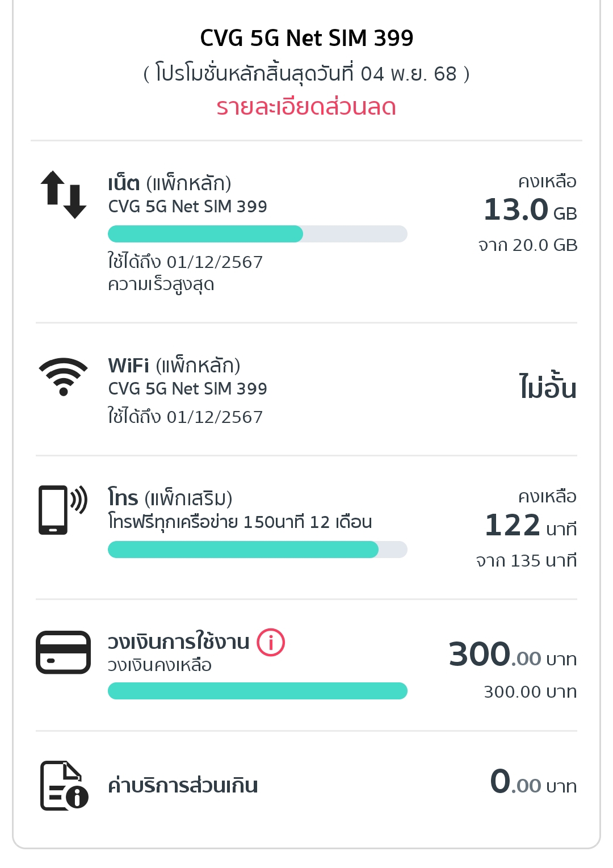613x868 pixels.
Task: Tap the WiFi signal icon
Action: (63, 376)
